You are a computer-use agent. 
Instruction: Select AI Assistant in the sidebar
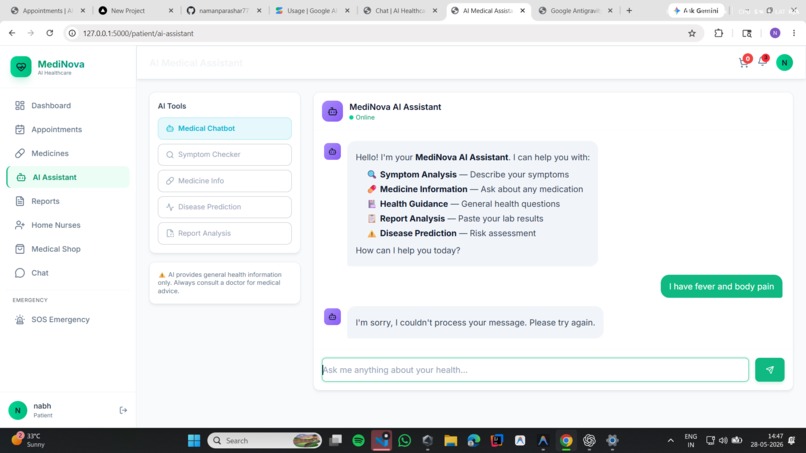(x=68, y=177)
